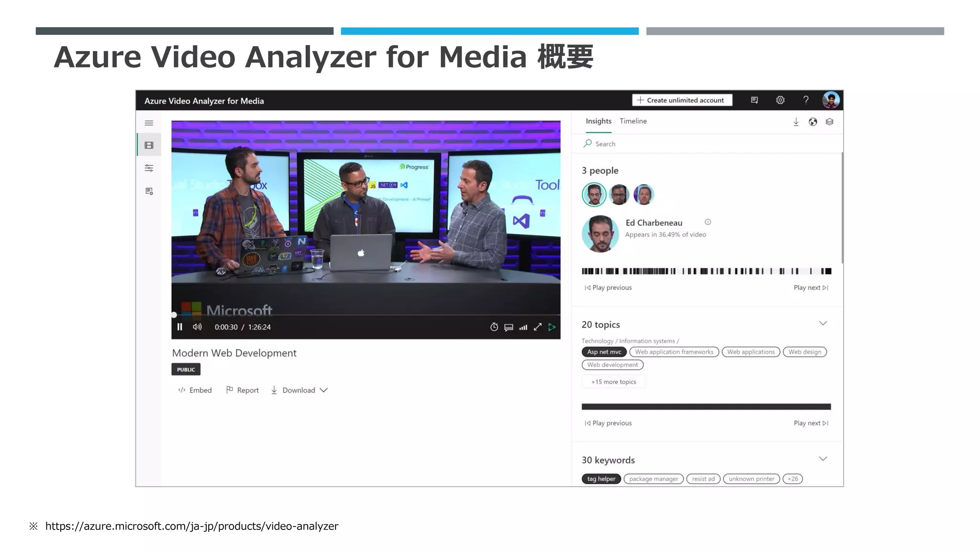Mute the video volume speaker icon
Image resolution: width=980 pixels, height=551 pixels.
(197, 327)
